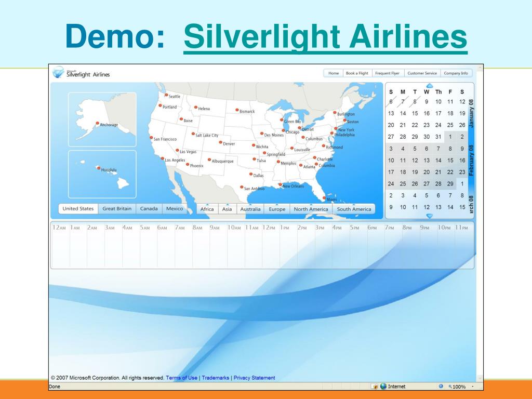Open the Frequent Flyer menu
The height and width of the screenshot is (399, 532).
(x=388, y=73)
